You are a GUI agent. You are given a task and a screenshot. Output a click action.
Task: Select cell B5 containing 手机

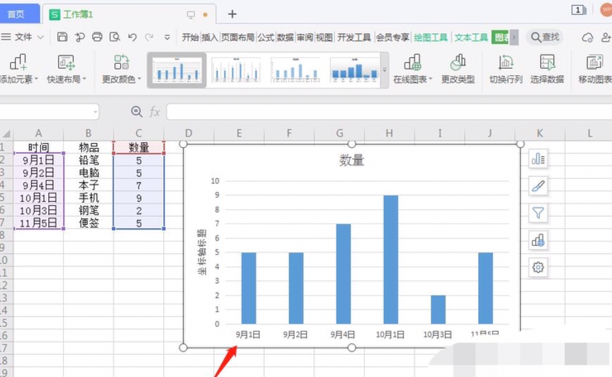89,198
